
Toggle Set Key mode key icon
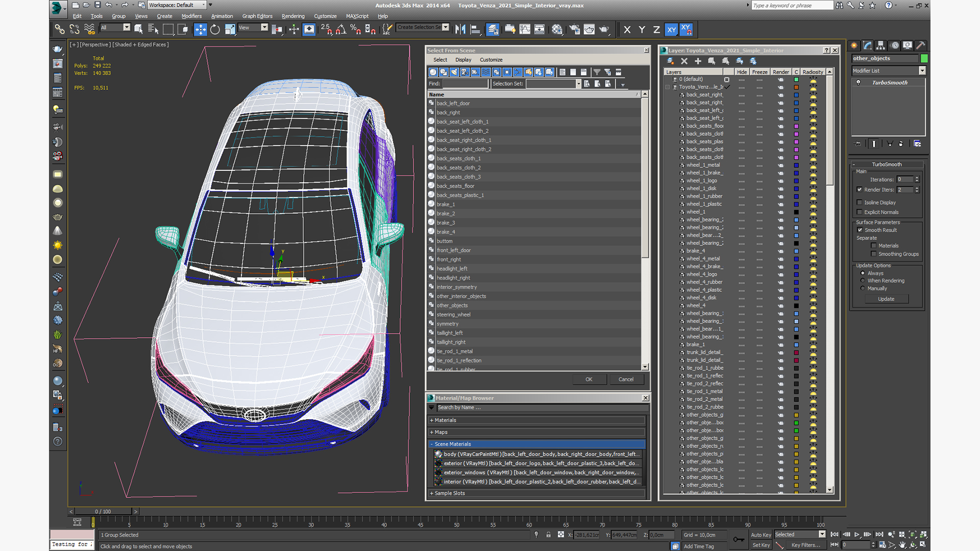[x=738, y=540]
